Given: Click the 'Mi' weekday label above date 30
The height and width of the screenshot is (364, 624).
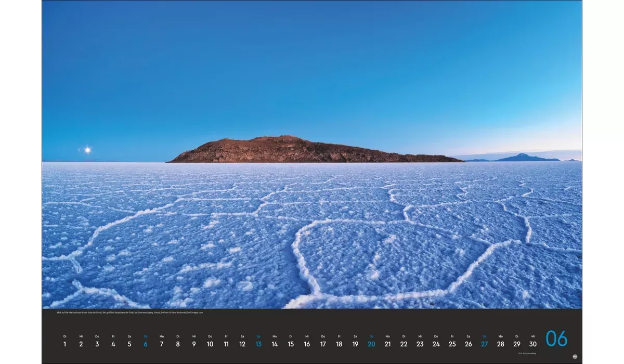Looking at the screenshot, I should pos(532,336).
